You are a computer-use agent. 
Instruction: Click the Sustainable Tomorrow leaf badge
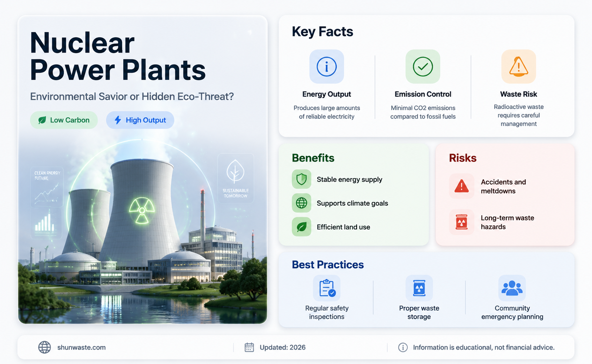[236, 178]
